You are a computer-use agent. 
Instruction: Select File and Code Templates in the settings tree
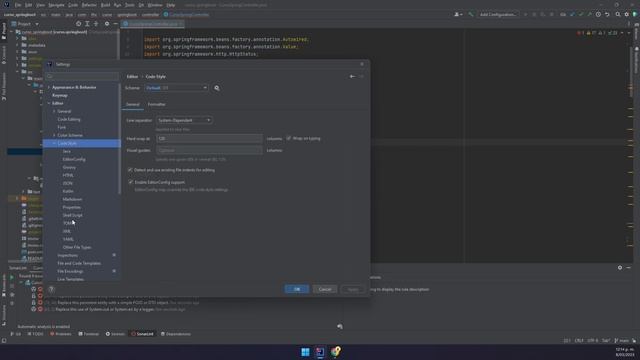79,263
